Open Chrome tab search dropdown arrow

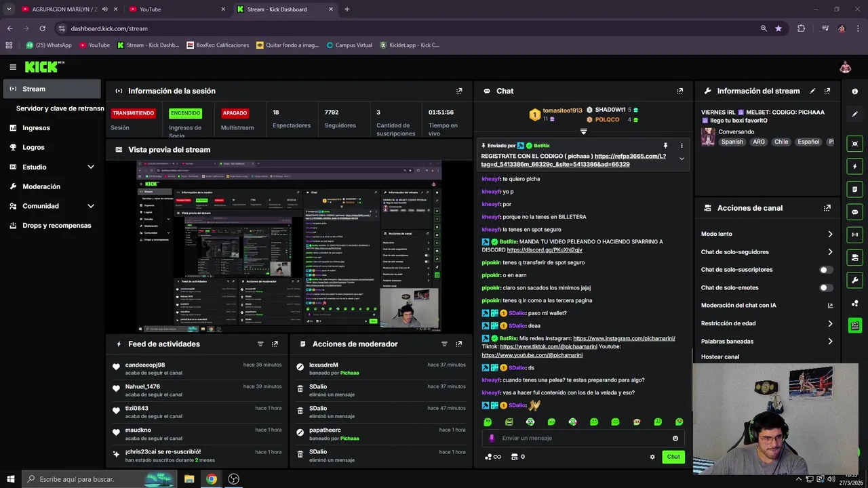pos(9,9)
